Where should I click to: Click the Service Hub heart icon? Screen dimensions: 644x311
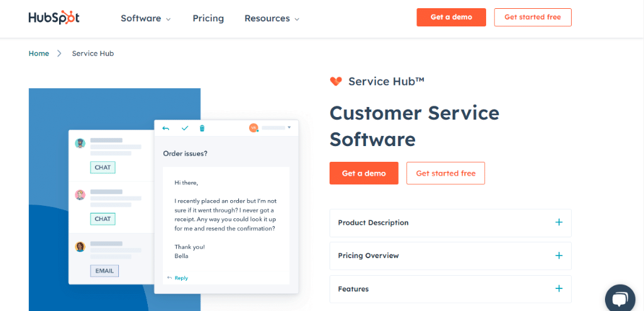coord(336,81)
